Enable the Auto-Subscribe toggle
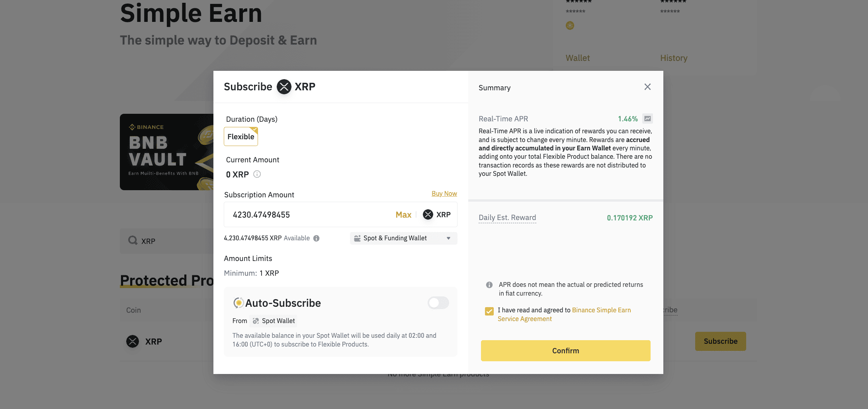The image size is (868, 409). (x=438, y=303)
